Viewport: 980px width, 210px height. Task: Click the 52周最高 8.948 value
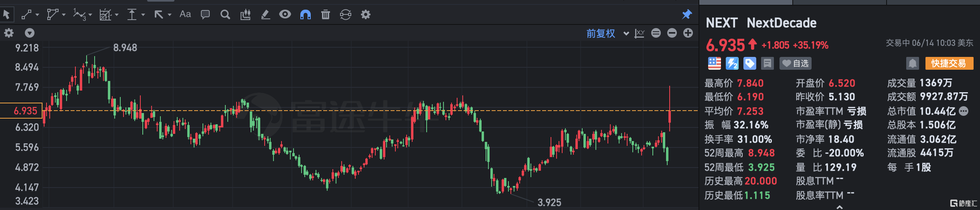tap(761, 153)
